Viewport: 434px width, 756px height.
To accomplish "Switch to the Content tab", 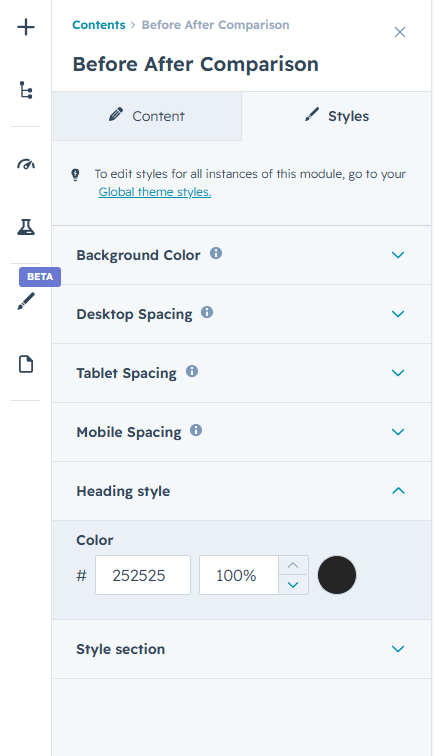I will pyautogui.click(x=147, y=116).
